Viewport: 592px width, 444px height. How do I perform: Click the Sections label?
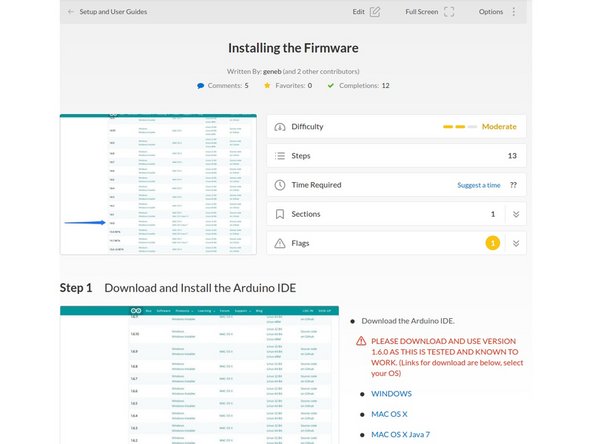[x=306, y=214]
